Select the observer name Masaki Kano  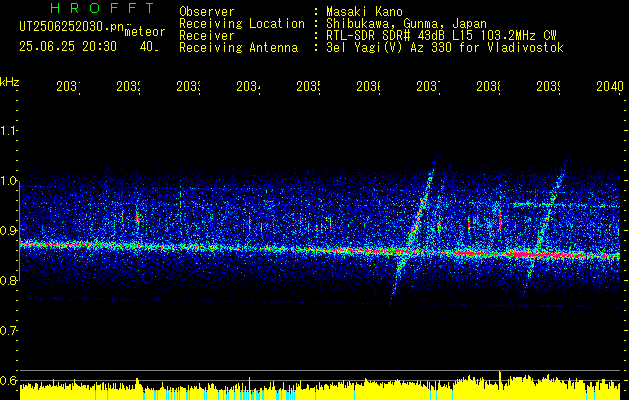pyautogui.click(x=364, y=11)
